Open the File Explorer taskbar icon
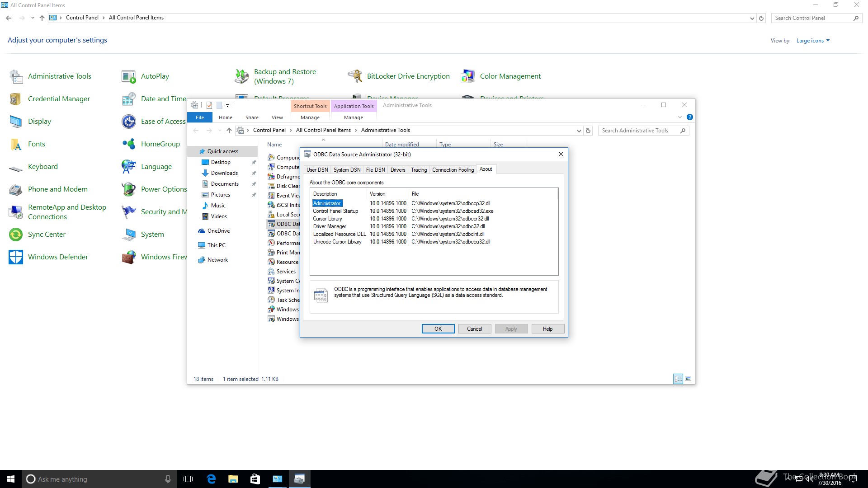 [233, 479]
